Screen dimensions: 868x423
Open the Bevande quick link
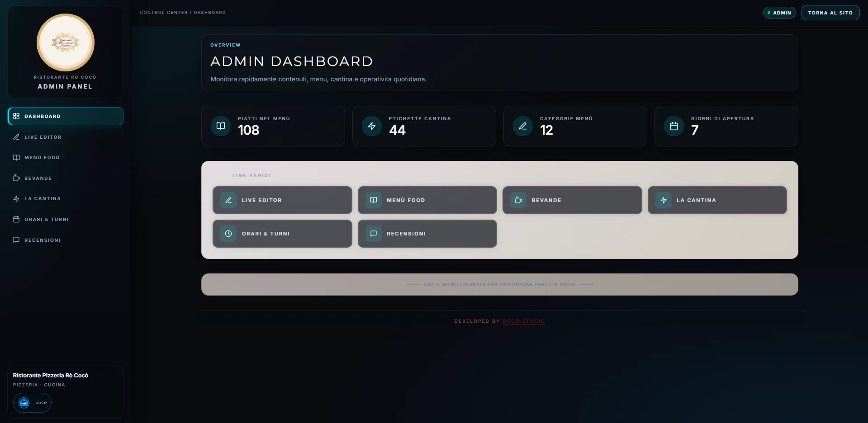(x=572, y=200)
